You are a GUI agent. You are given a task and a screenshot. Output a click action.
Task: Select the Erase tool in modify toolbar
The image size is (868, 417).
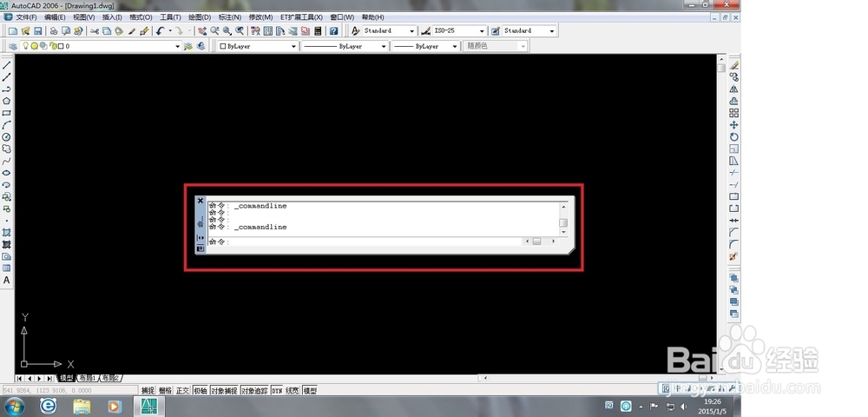pos(734,65)
